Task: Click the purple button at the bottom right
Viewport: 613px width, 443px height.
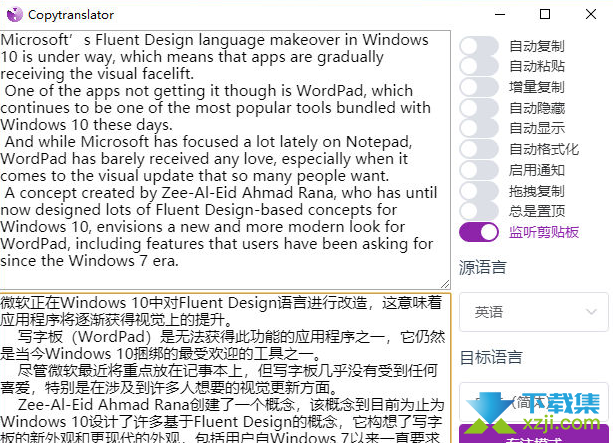Action: (534, 434)
